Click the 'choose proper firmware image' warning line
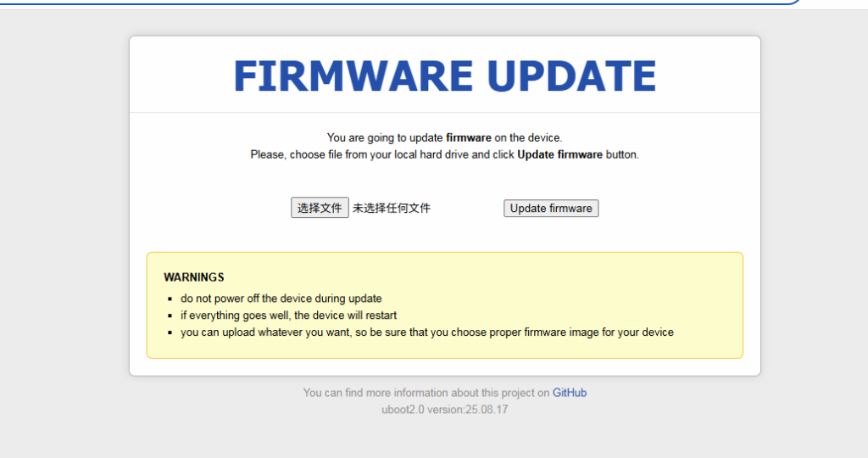 [427, 332]
